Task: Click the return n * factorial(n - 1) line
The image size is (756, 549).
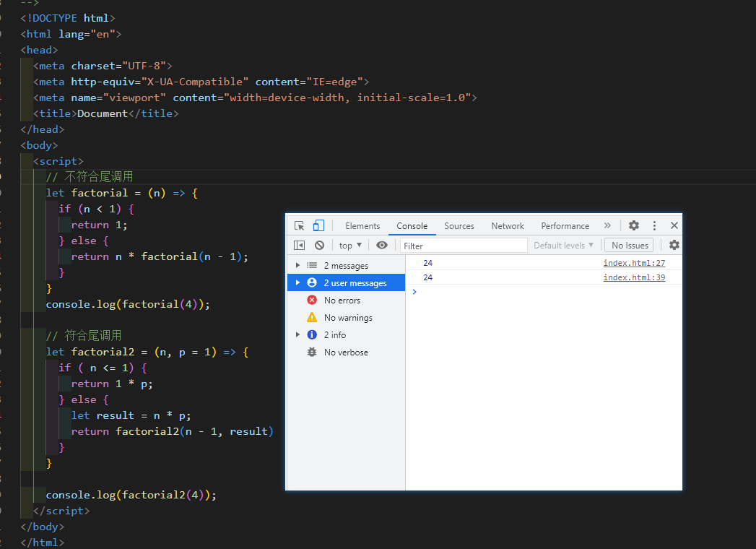Action: 160,256
